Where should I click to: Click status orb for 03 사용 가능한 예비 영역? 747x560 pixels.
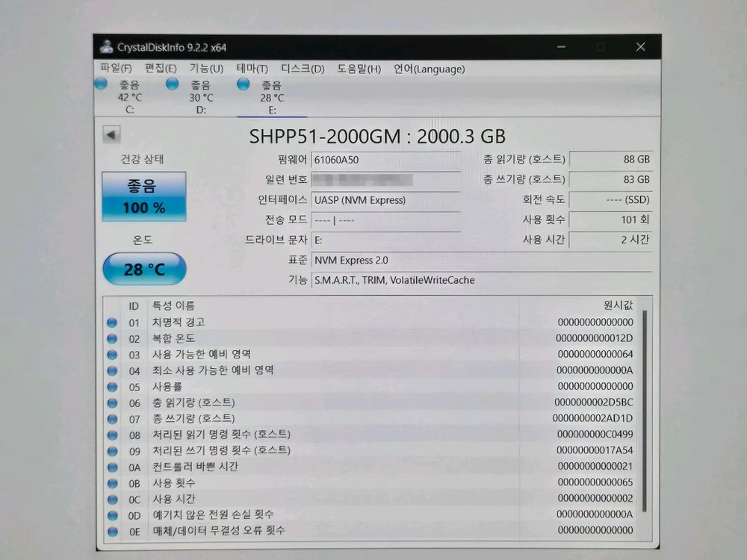pyautogui.click(x=113, y=355)
